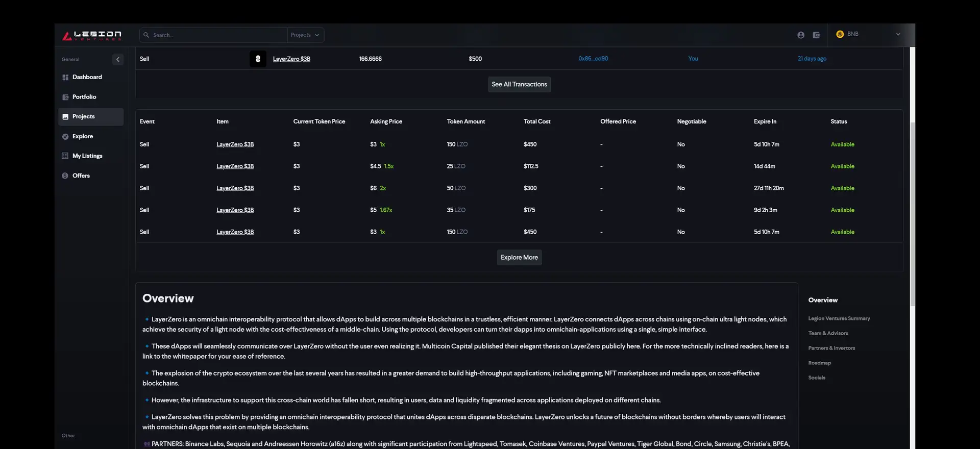Click the Legion Ventures logo

[92, 35]
